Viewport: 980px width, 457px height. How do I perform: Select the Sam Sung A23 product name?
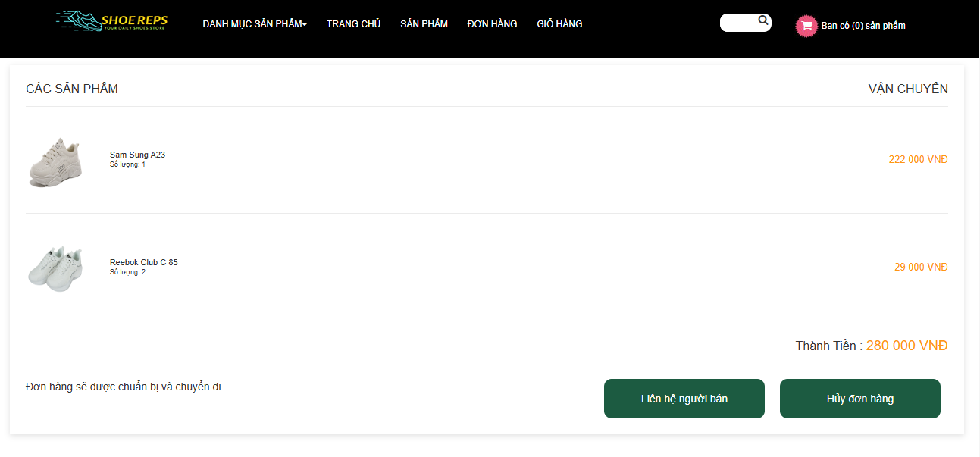point(137,155)
